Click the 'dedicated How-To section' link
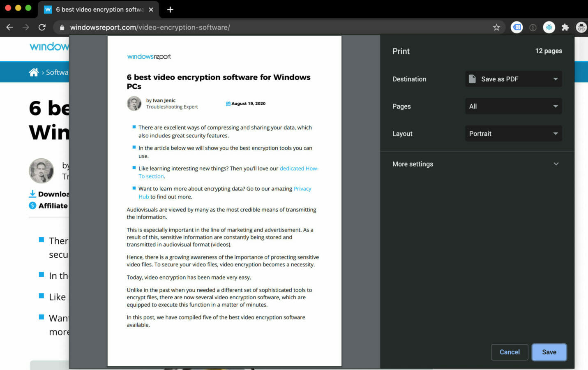The width and height of the screenshot is (588, 370). click(228, 172)
